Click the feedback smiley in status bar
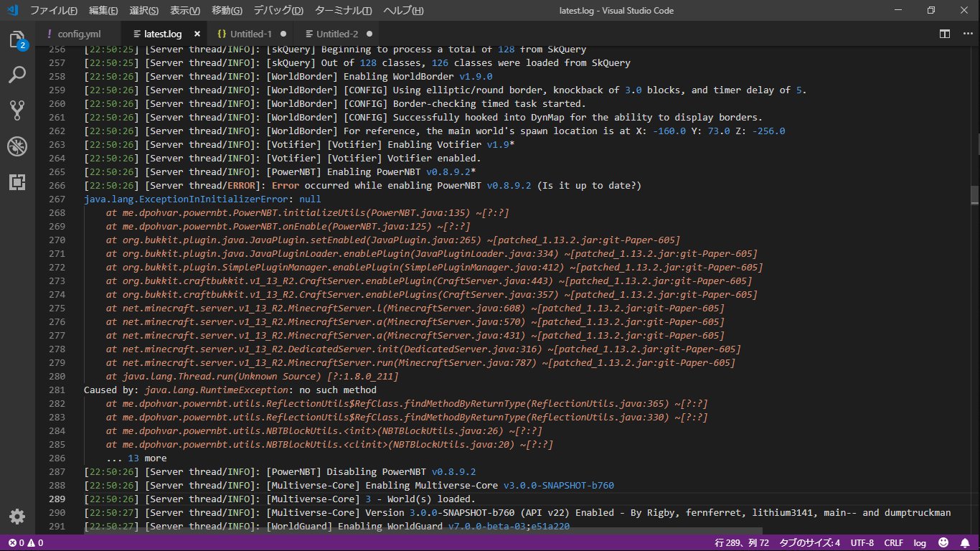The image size is (980, 551). tap(943, 543)
